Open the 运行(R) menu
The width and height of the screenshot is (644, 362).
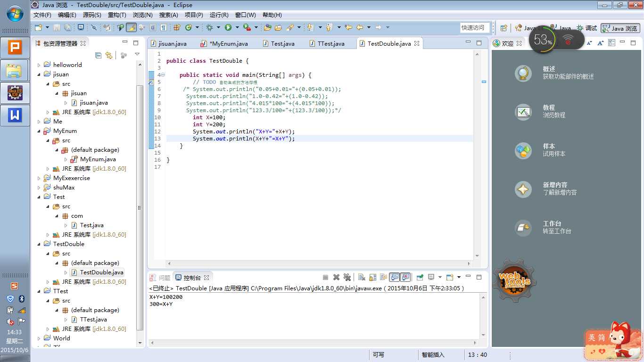tap(219, 15)
